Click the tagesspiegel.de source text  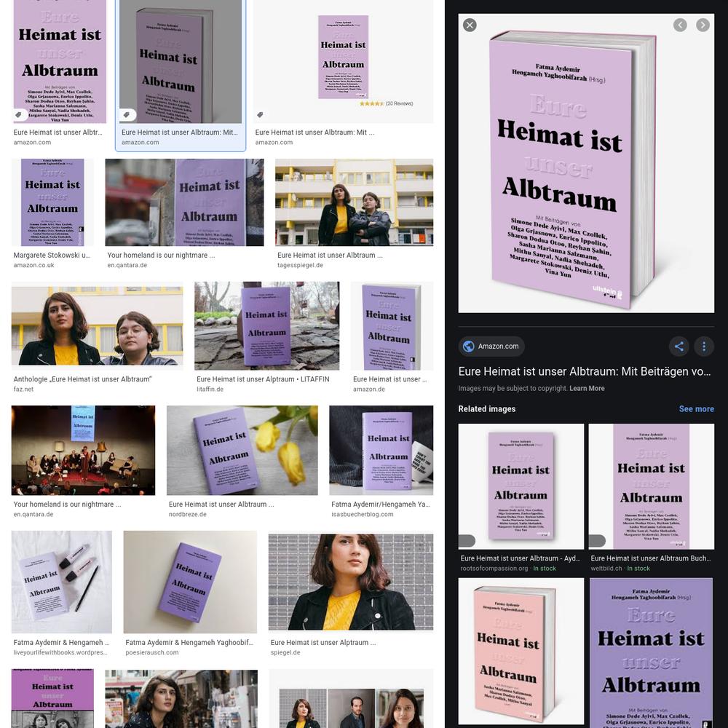(x=301, y=265)
